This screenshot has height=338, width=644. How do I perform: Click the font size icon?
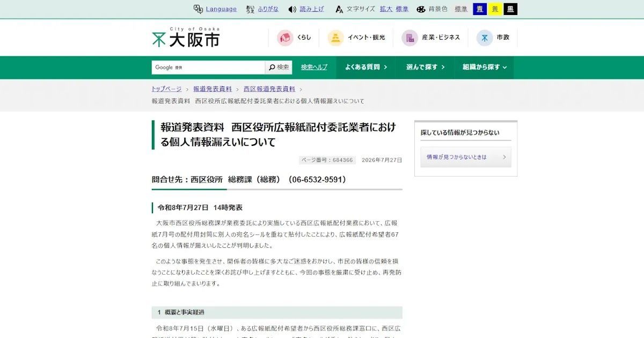(339, 9)
